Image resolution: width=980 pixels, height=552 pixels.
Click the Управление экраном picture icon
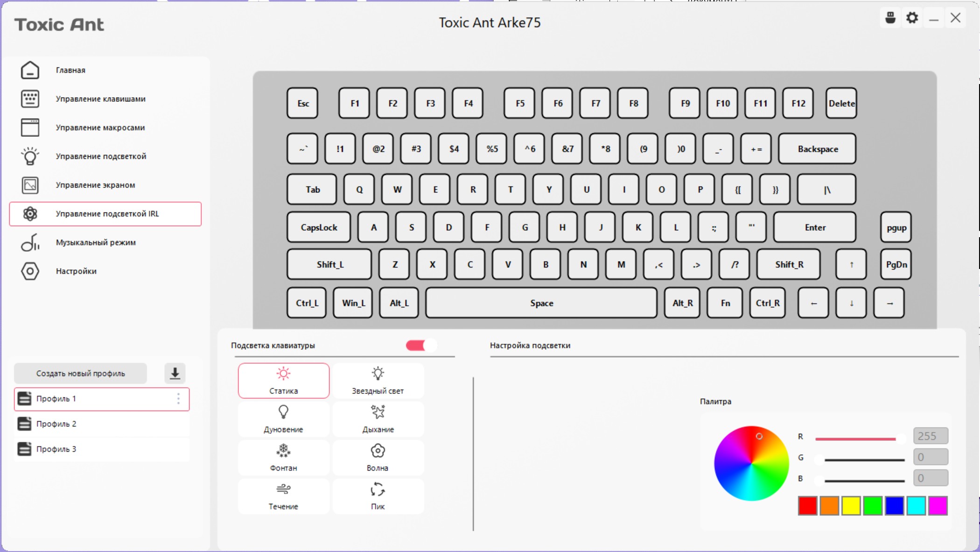tap(30, 185)
